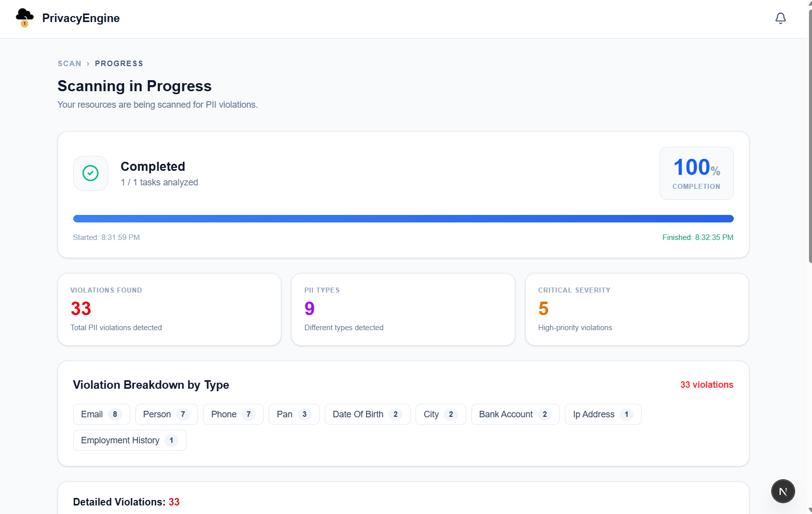The width and height of the screenshot is (812, 514).
Task: Select the 100% completion box
Action: coord(696,173)
